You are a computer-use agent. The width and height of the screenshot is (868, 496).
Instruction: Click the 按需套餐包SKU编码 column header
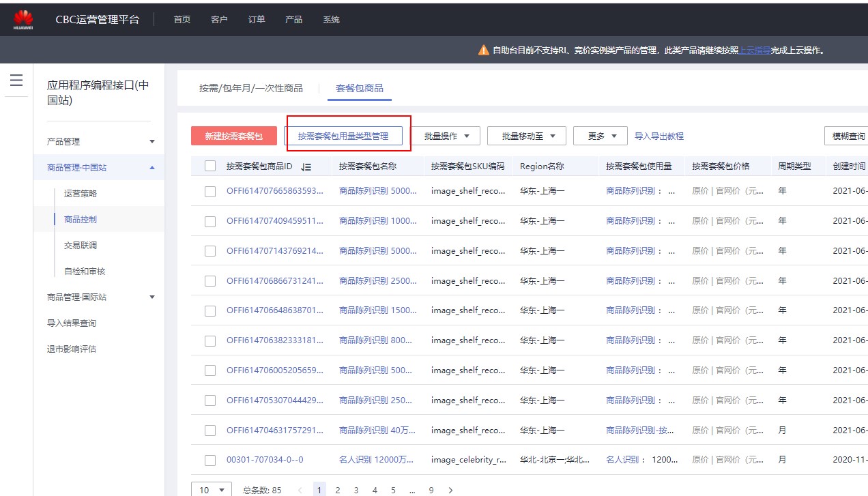pyautogui.click(x=468, y=166)
